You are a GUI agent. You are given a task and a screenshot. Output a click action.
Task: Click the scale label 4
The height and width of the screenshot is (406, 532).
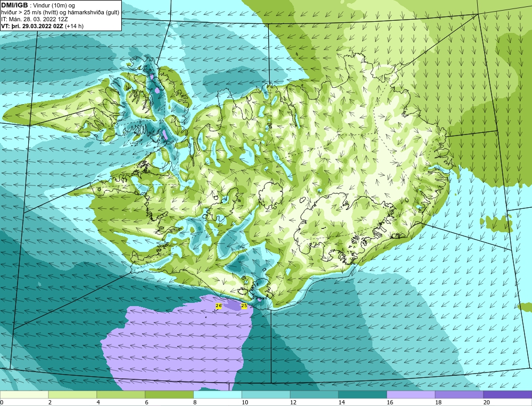tap(98, 402)
